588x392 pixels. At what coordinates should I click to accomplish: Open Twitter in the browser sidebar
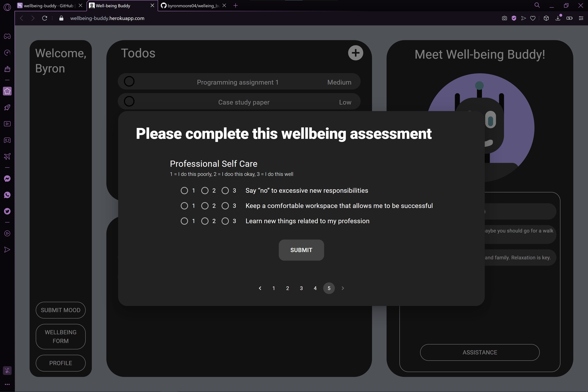7,211
